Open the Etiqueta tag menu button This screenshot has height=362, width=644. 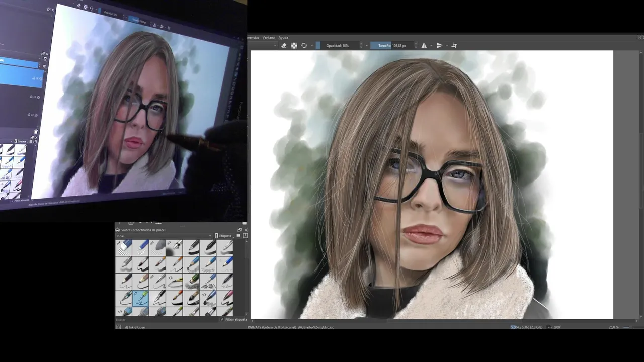click(223, 236)
